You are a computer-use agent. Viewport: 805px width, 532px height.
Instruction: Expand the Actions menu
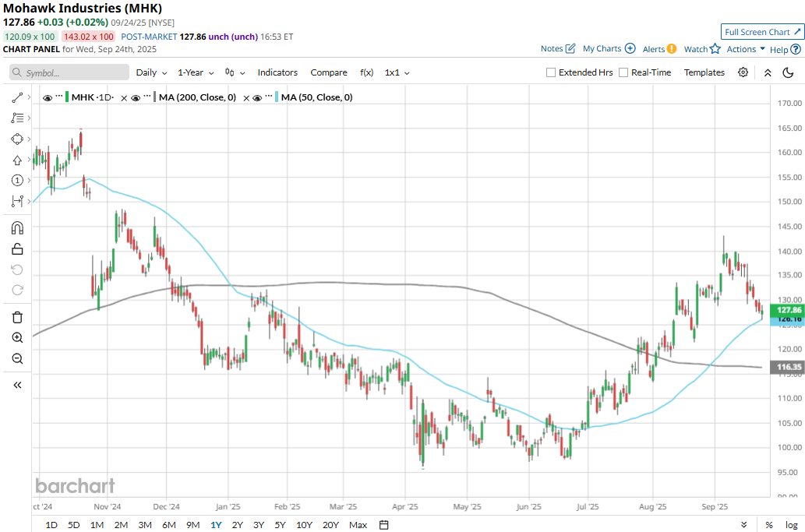click(746, 49)
